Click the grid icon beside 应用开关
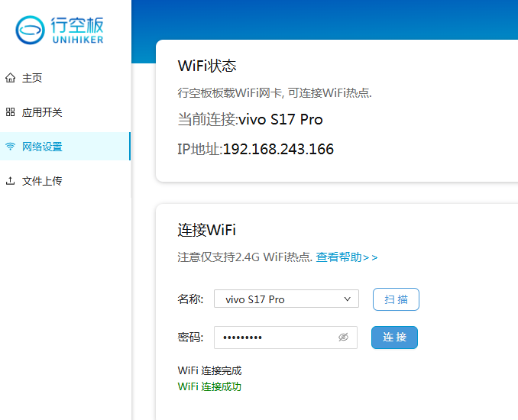The height and width of the screenshot is (420, 518). tap(10, 112)
